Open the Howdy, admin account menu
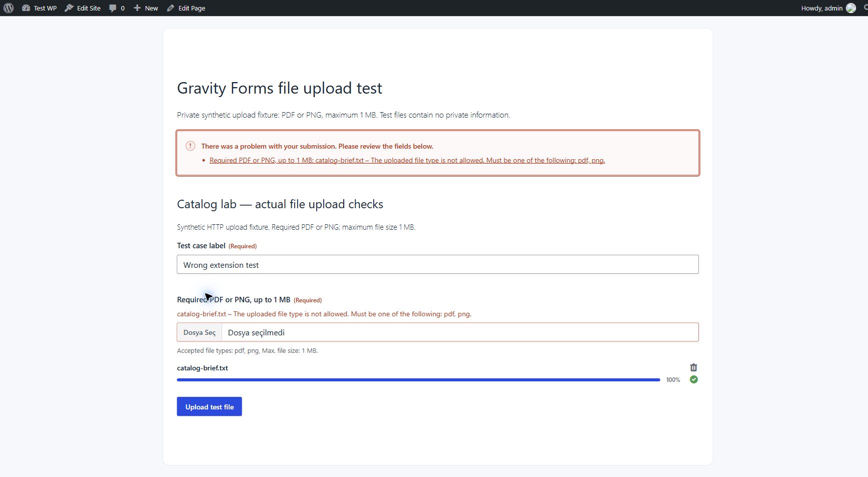Viewport: 868px width, 477px height. [828, 8]
